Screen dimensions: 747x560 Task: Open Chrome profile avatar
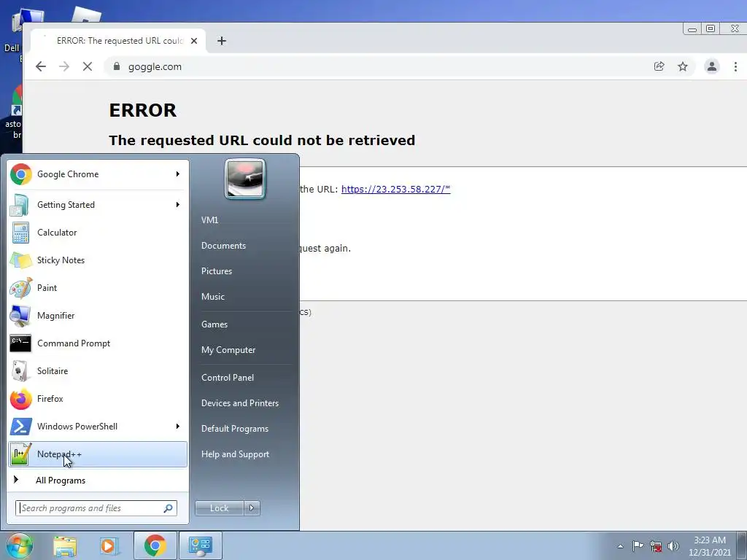[712, 66]
